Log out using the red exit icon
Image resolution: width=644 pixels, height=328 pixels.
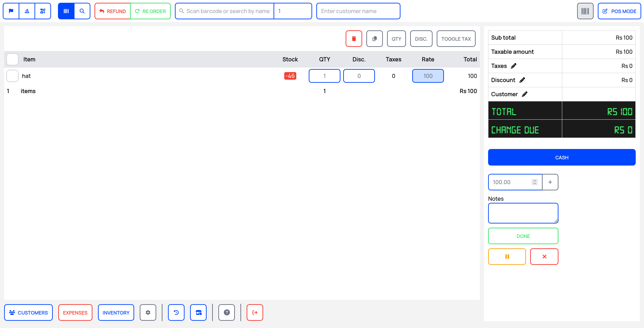point(255,312)
